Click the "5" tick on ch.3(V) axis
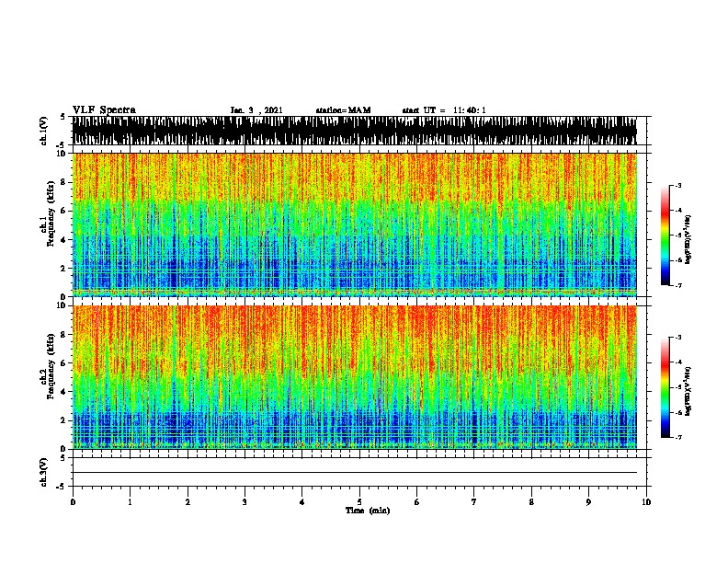The height and width of the screenshot is (563, 728). pos(64,458)
